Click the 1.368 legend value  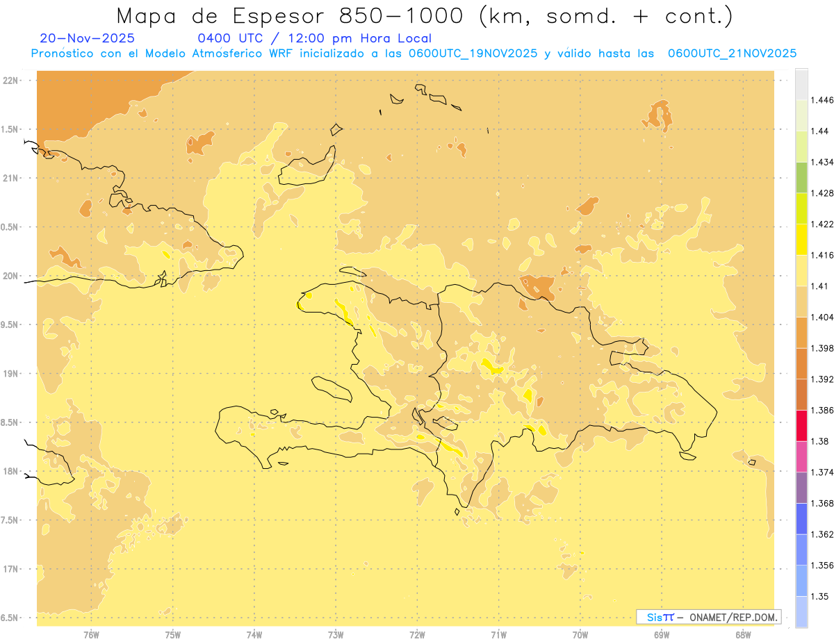click(x=822, y=504)
